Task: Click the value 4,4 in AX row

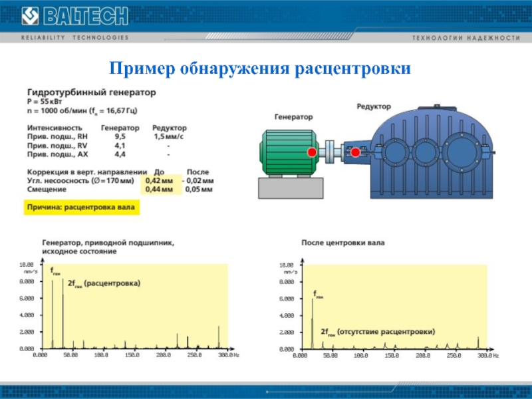Action: pyautogui.click(x=120, y=154)
